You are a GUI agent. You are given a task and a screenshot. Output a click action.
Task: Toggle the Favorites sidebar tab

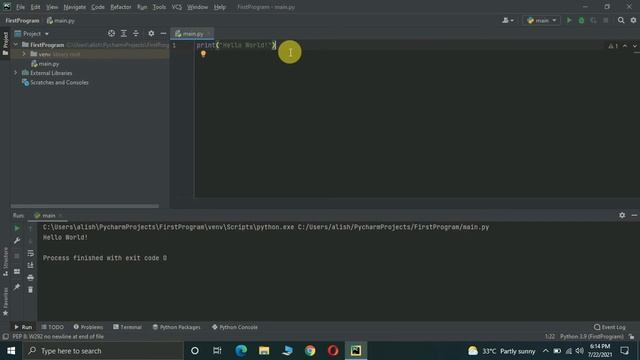(5, 302)
